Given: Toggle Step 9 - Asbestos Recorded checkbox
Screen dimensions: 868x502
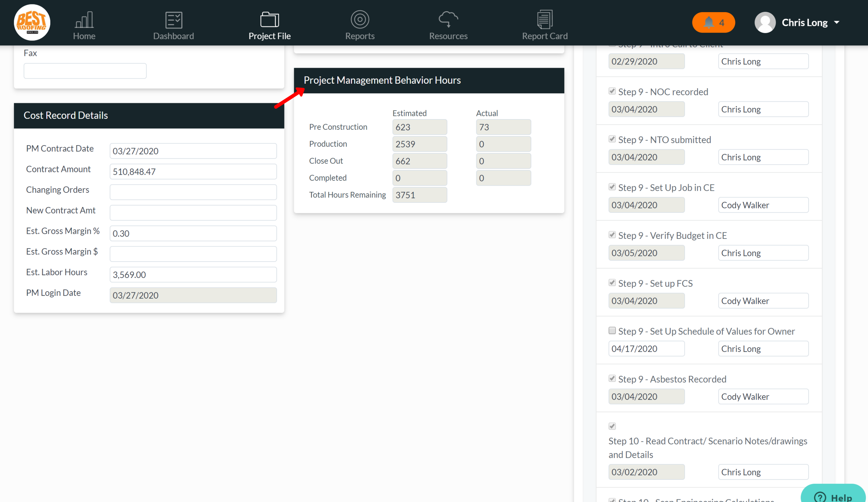Looking at the screenshot, I should [612, 379].
